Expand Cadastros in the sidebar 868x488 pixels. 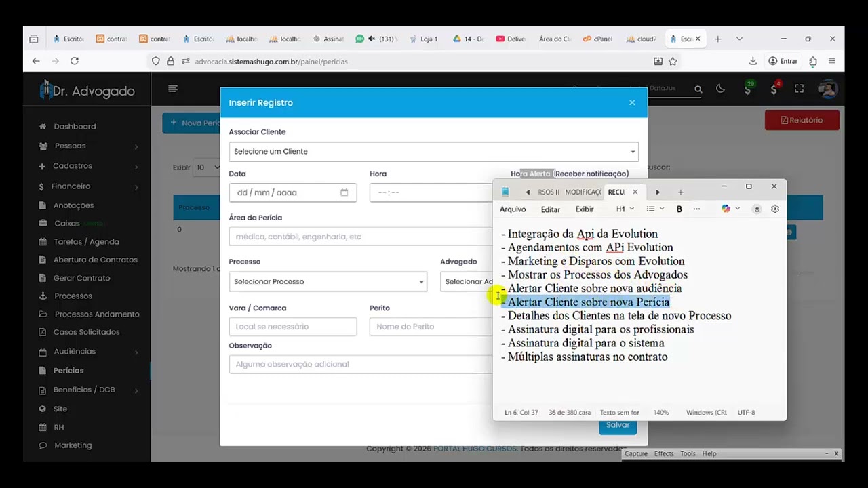(x=88, y=166)
